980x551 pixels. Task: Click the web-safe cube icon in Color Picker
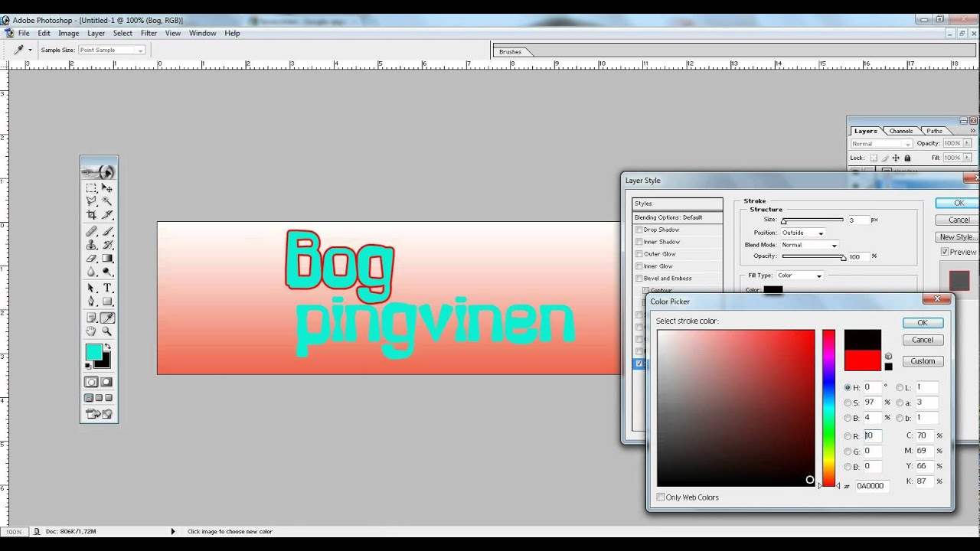[888, 357]
